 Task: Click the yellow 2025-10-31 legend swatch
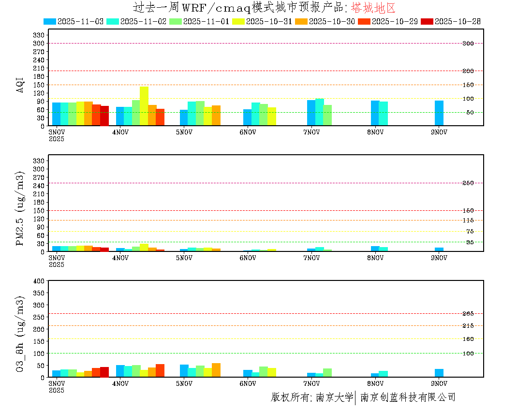point(238,21)
